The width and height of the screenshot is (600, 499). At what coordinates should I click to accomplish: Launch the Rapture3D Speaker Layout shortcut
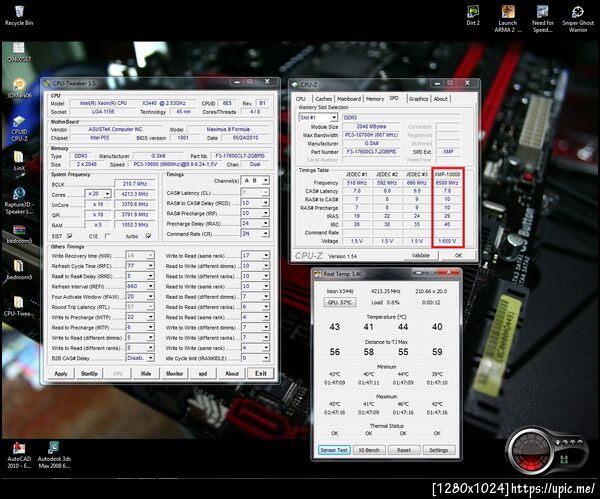tap(19, 201)
